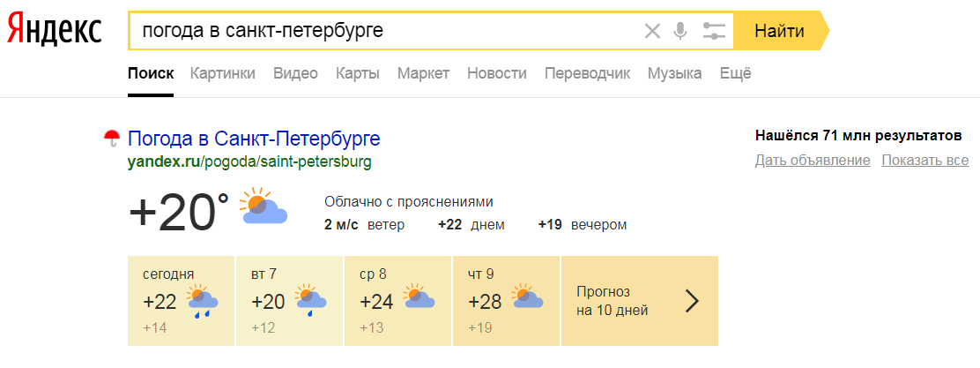Select the Переводчик tab

pyautogui.click(x=588, y=74)
